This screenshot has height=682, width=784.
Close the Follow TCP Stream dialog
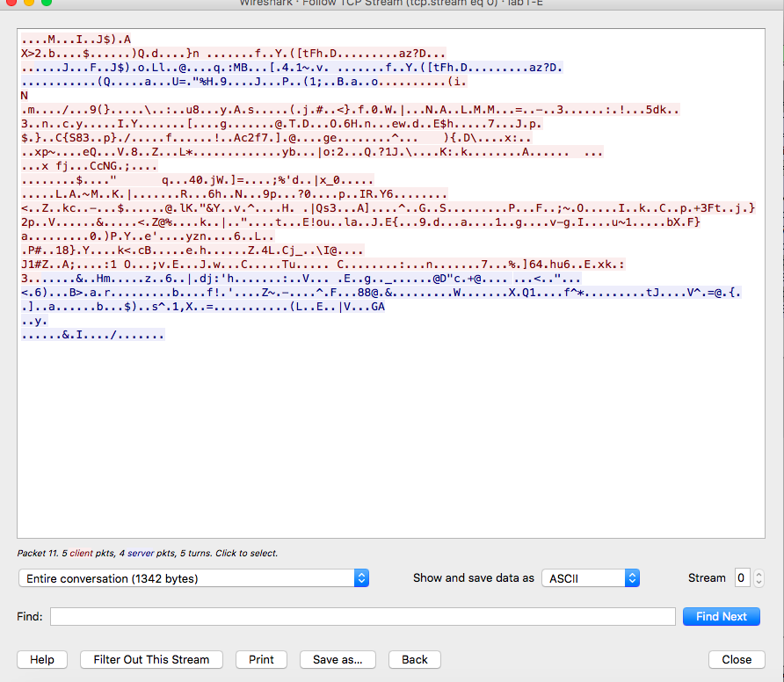737,659
